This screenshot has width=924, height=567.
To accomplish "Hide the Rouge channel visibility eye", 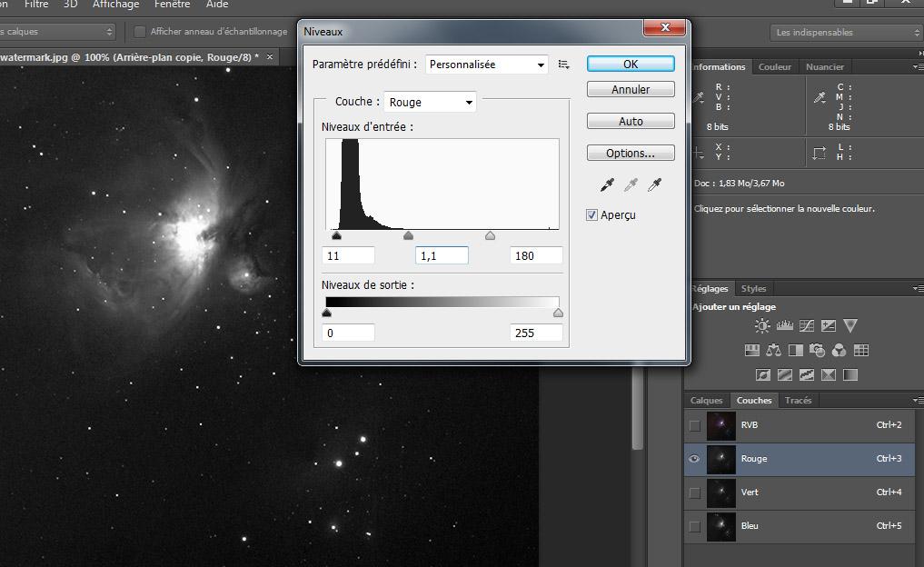I will [x=694, y=459].
